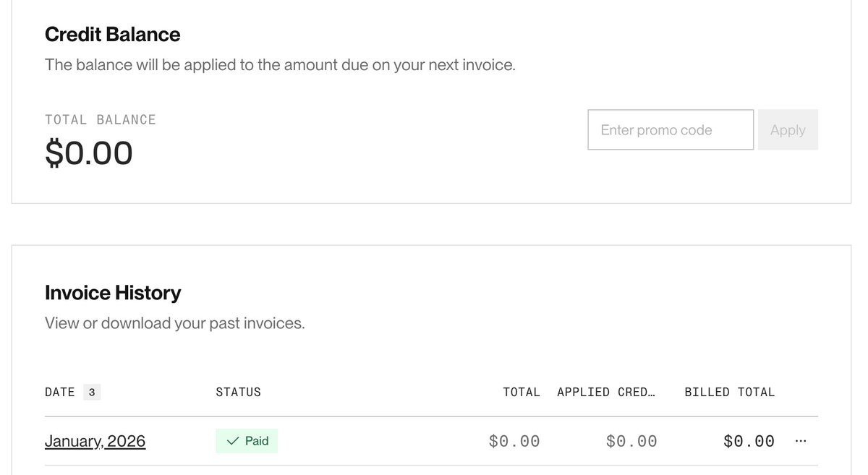Click the Credit Balance heading

(x=112, y=34)
